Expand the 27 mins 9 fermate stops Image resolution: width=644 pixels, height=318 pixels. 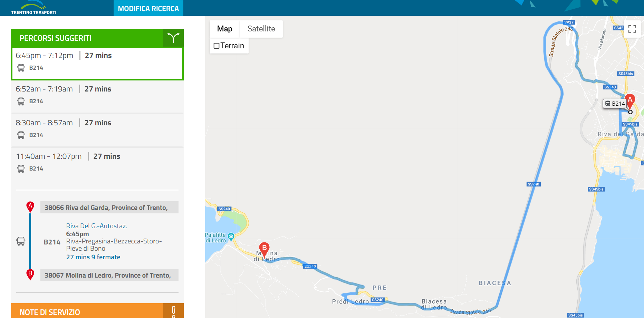coord(93,257)
